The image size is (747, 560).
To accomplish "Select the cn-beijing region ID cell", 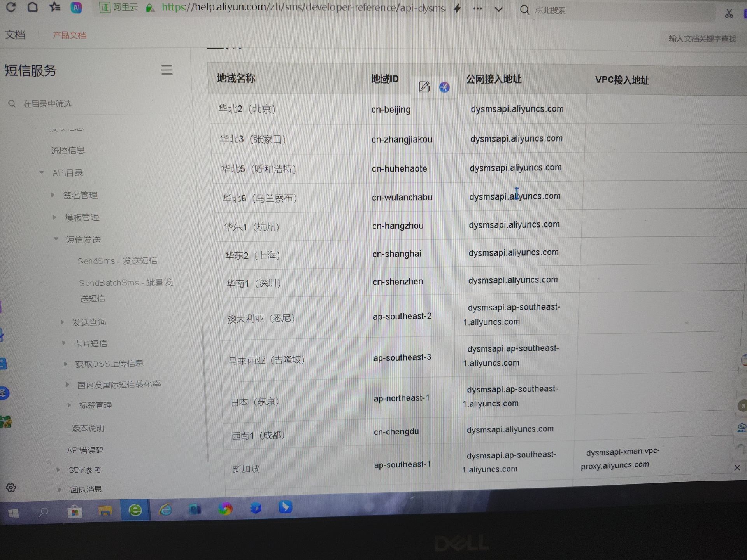I will coord(391,110).
